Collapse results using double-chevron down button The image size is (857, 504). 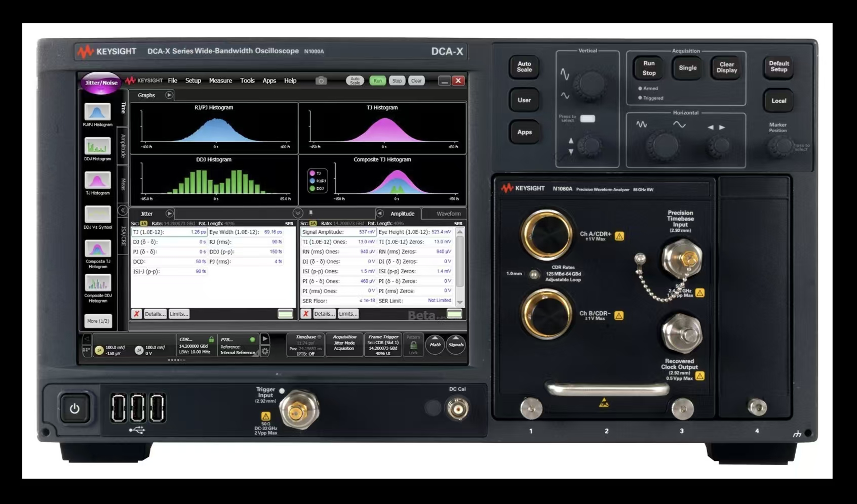tap(298, 213)
